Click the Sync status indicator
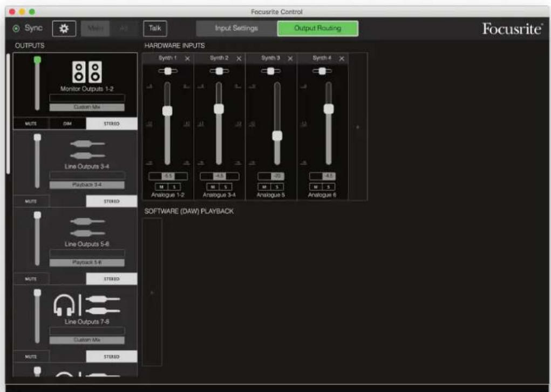This screenshot has height=392, width=551. pos(16,29)
